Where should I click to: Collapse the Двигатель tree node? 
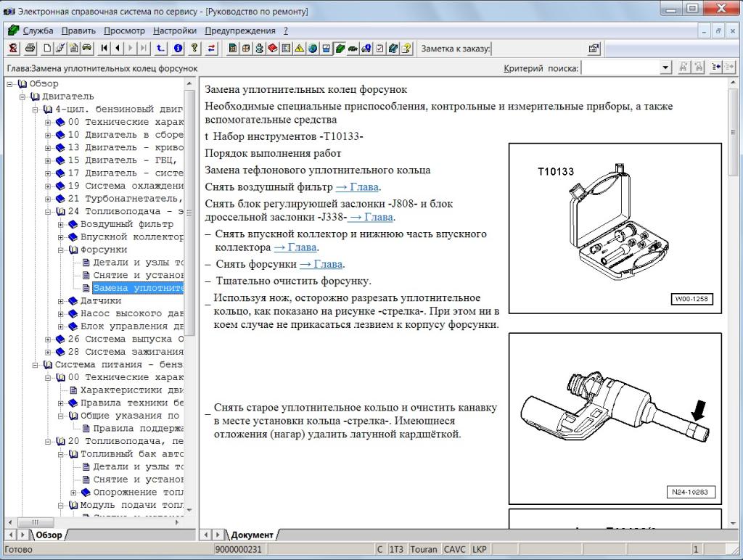click(x=22, y=97)
